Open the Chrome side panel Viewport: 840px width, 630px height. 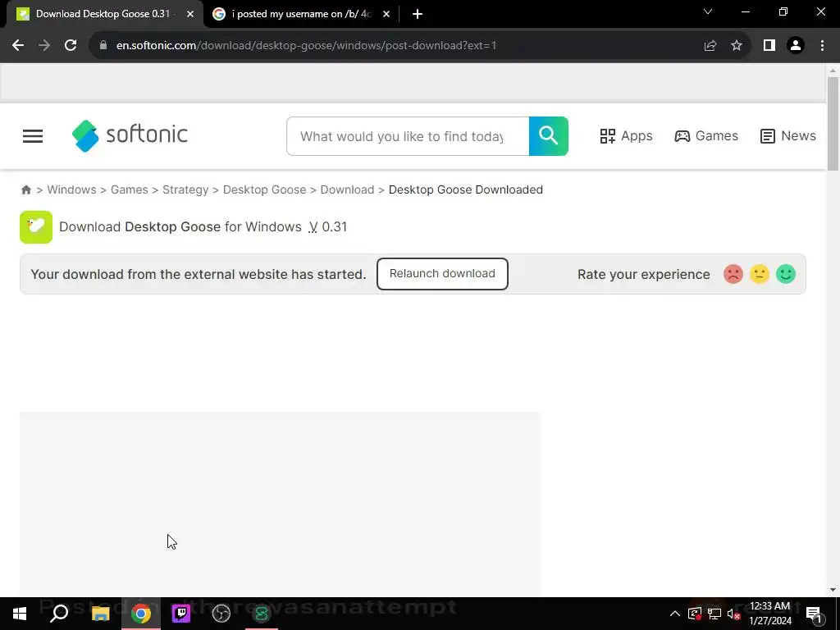769,46
